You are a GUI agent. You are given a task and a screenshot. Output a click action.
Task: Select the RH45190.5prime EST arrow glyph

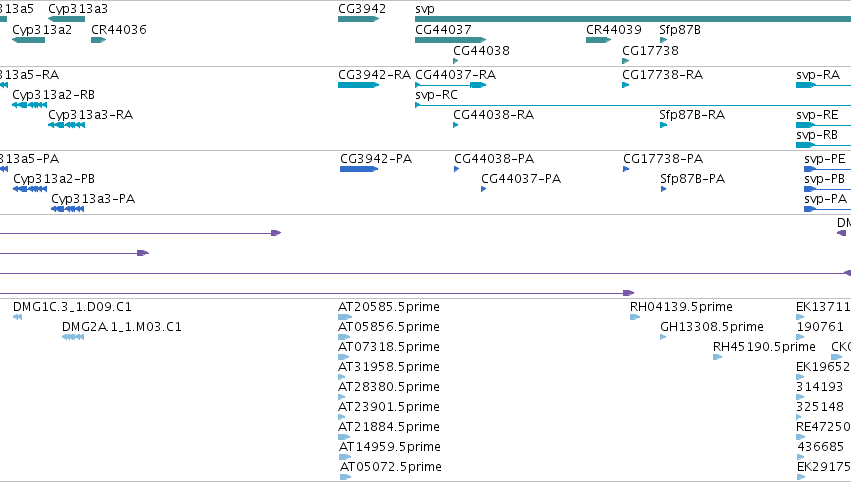coord(717,357)
